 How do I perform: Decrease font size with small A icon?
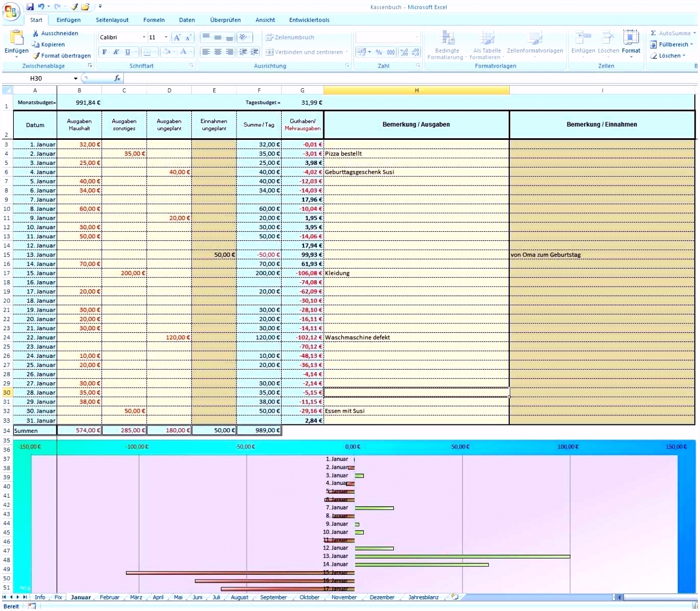point(188,37)
